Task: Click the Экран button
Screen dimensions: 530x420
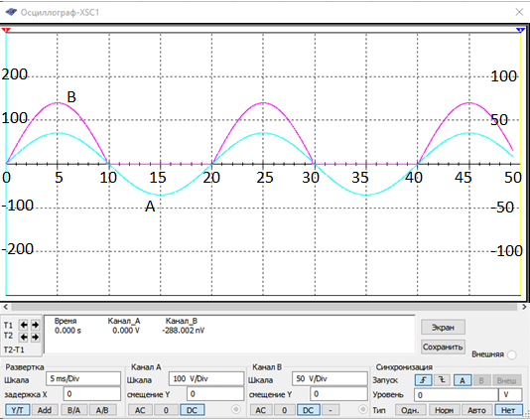Action: (x=443, y=328)
